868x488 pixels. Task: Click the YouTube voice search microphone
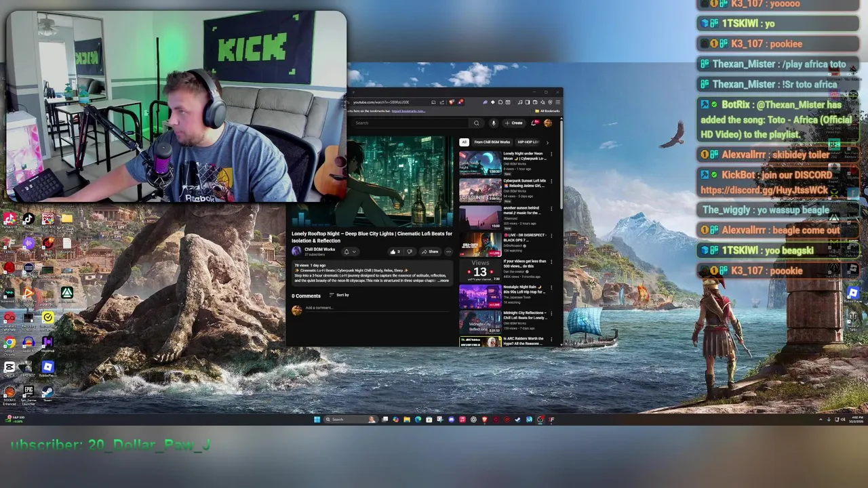(x=494, y=123)
